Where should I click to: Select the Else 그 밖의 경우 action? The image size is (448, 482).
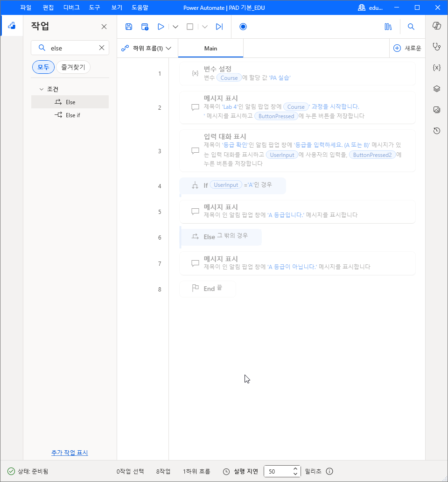(x=220, y=237)
